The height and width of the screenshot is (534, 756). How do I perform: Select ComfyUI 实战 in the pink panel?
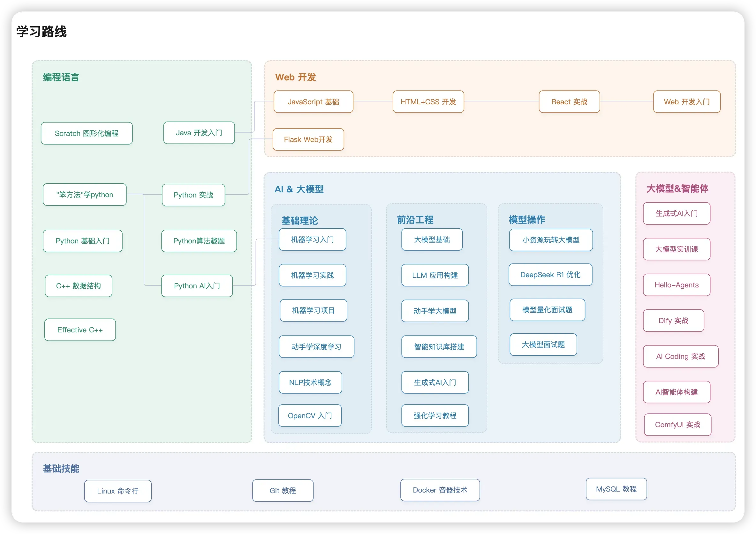point(677,425)
